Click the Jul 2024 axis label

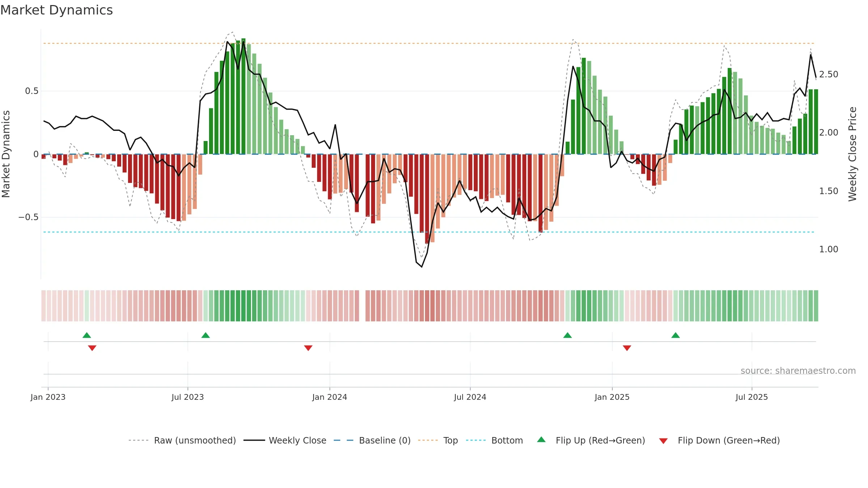[470, 397]
